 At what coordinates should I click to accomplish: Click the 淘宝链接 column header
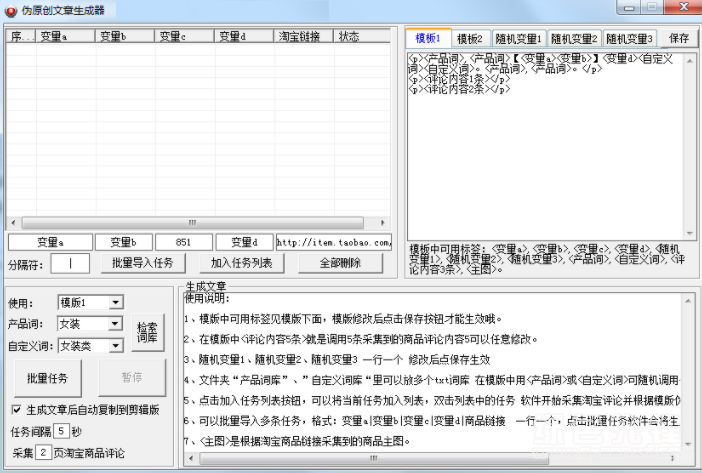pyautogui.click(x=304, y=37)
